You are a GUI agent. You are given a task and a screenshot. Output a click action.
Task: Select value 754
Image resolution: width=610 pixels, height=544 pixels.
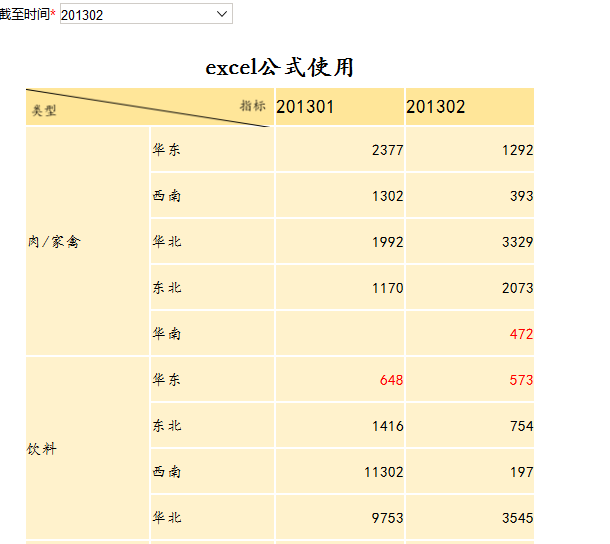pos(522,426)
